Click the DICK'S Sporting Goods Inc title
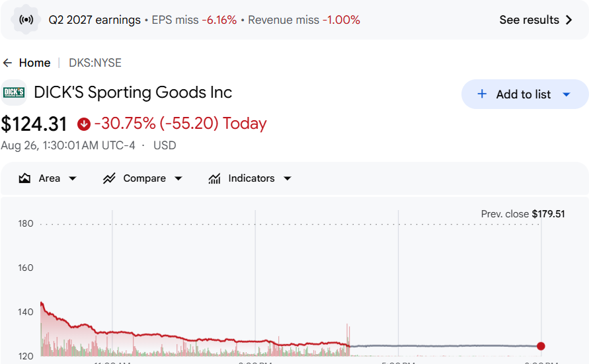Viewport: 591px width, 364px height. (x=133, y=92)
